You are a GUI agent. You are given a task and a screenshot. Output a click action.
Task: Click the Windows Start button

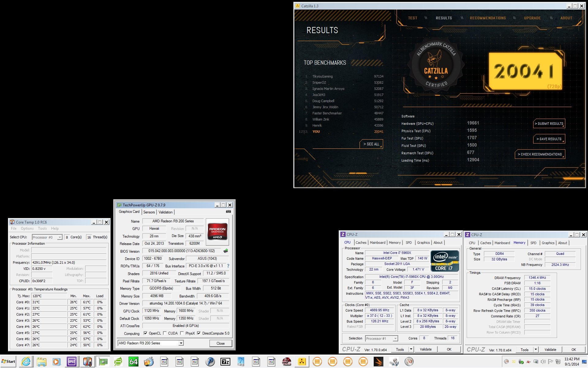[9, 362]
